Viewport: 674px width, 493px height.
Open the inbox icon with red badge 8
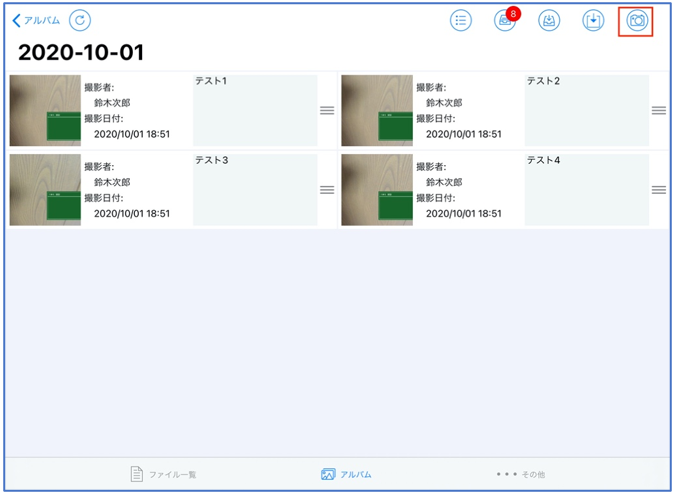tap(505, 21)
